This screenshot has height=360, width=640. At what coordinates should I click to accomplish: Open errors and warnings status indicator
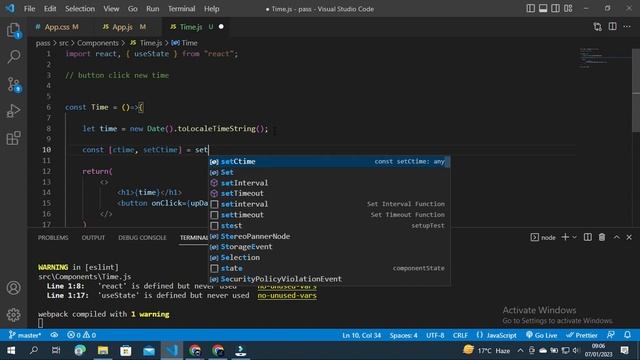82,335
